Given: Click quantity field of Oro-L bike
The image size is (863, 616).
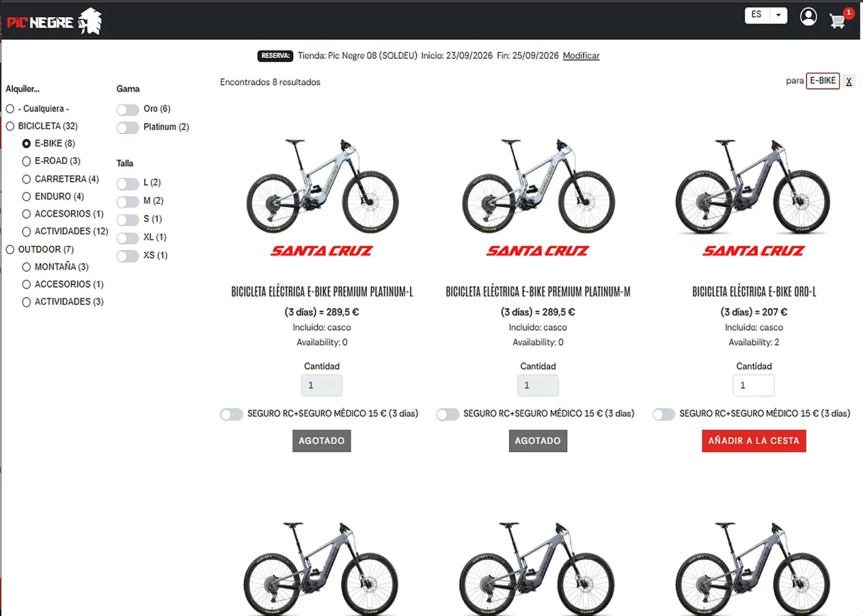Looking at the screenshot, I should pos(754,386).
